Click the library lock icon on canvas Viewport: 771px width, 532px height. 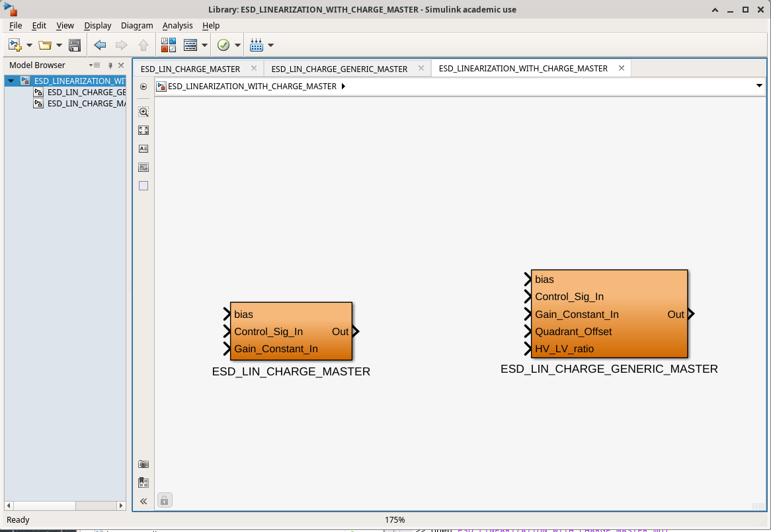165,500
